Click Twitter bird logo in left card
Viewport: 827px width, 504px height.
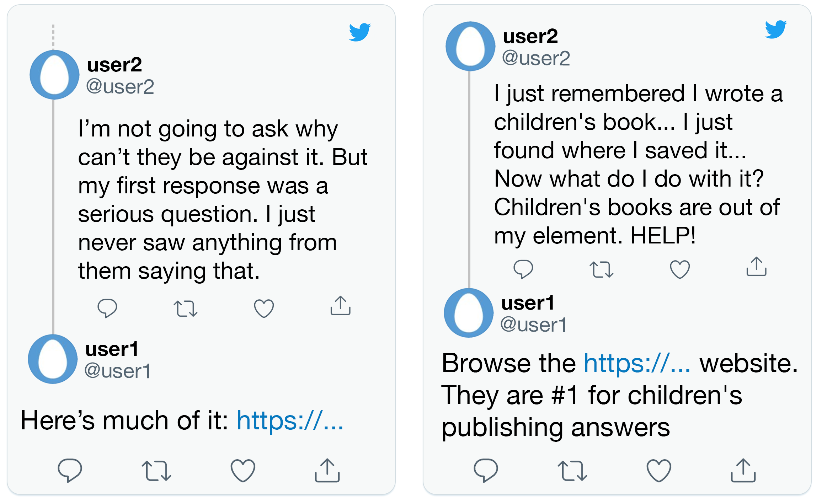click(360, 32)
